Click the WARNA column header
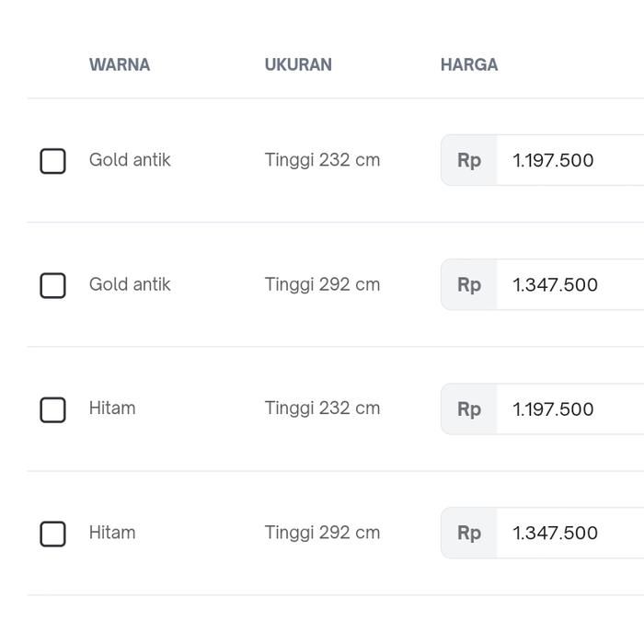This screenshot has height=644, width=644. (120, 65)
